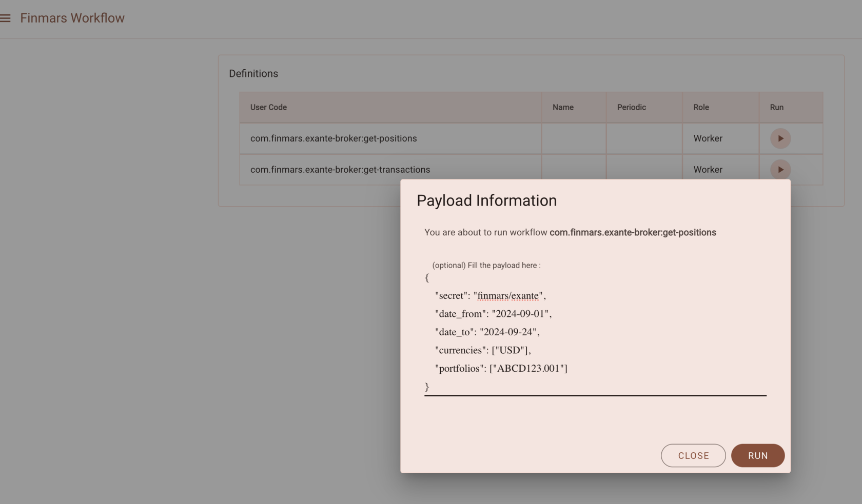862x504 pixels.
Task: Click the "portfolios" line in payload editor
Action: pyautogui.click(x=501, y=368)
